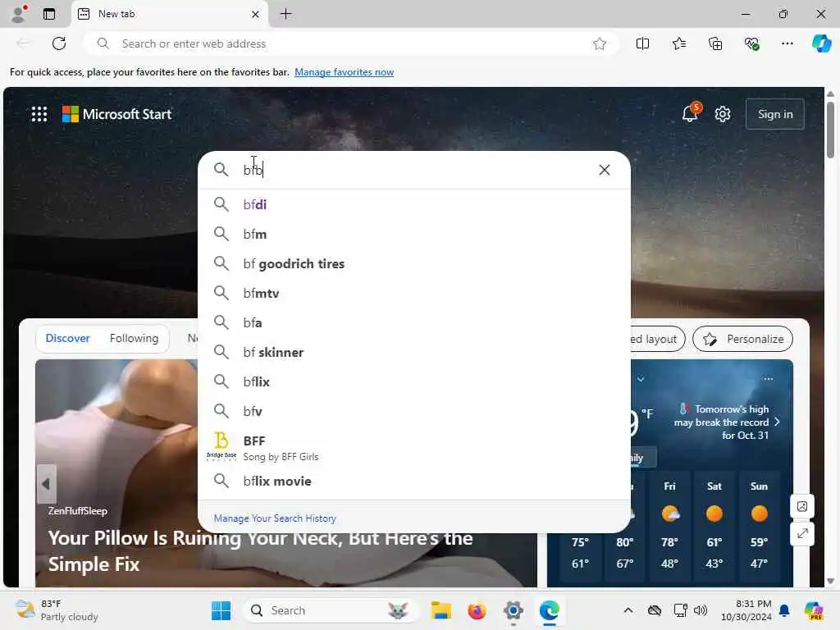The image size is (840, 630).
Task: Click the Microsoft Start logo
Action: (116, 114)
